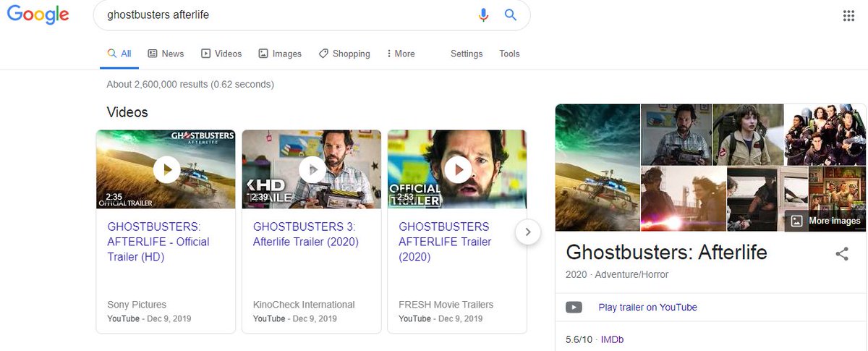Switch to the News tab
868x351 pixels.
(x=166, y=54)
